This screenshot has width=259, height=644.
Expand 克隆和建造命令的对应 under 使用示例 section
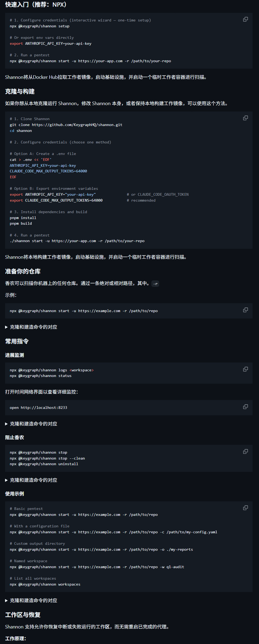click(33, 601)
